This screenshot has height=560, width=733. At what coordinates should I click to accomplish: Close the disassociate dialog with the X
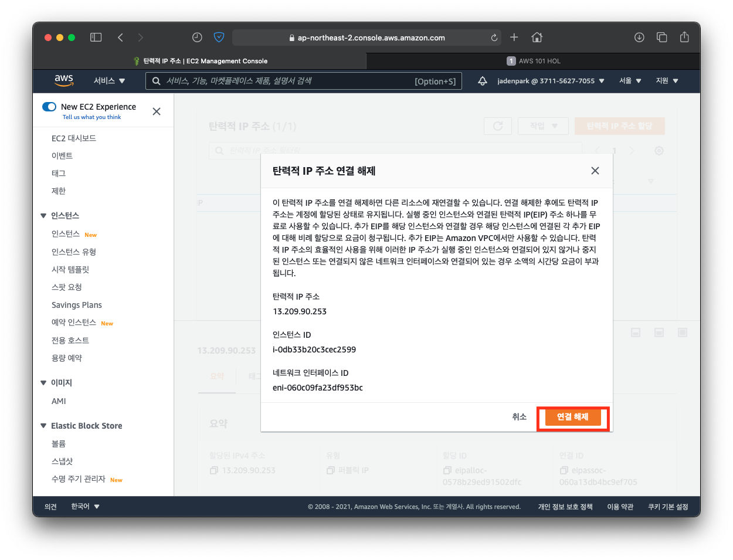595,171
